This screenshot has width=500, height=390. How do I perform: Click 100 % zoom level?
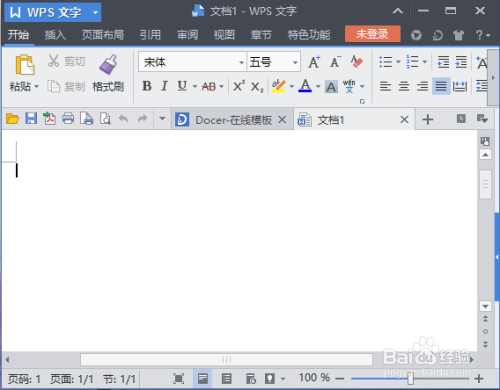click(x=314, y=378)
